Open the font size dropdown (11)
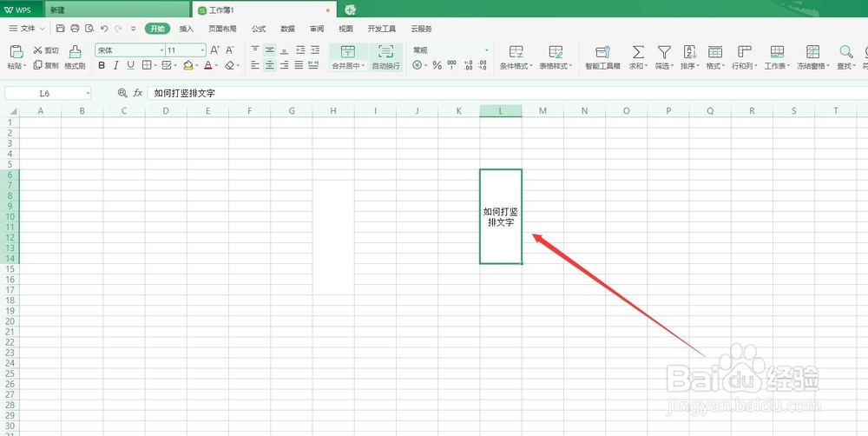This screenshot has height=436, width=868. click(202, 50)
